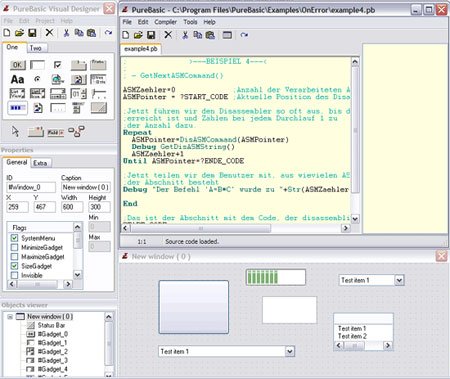Pick the web globe gadget tool
Screen dimensions: 450x379
click(x=57, y=79)
